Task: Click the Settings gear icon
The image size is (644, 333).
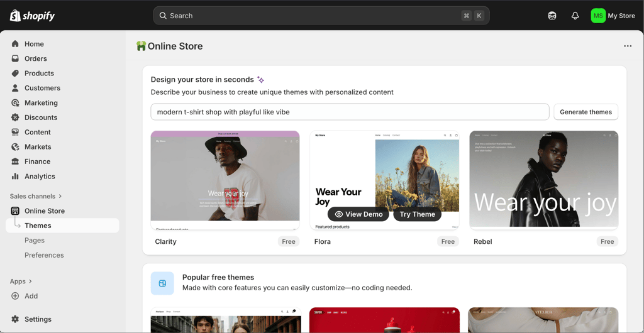Action: (15, 319)
